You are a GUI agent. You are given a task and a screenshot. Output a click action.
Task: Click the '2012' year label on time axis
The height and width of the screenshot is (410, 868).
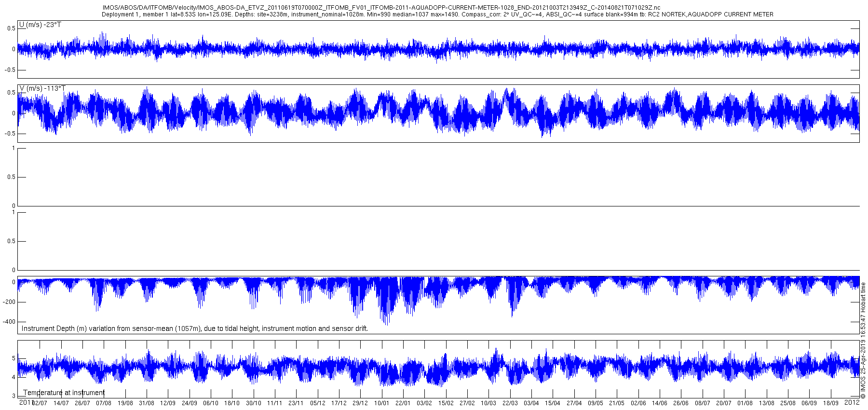coord(852,402)
